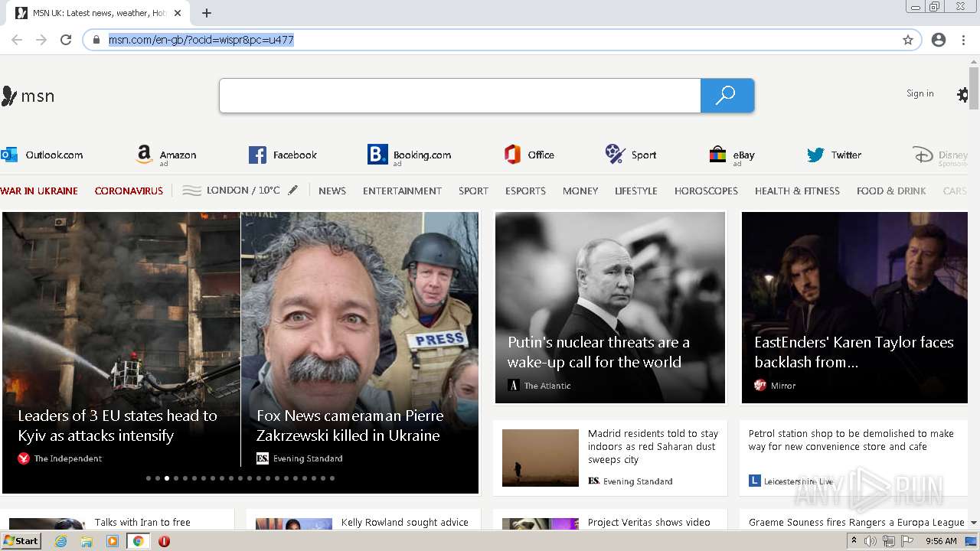The height and width of the screenshot is (551, 980).
Task: Open the ENTERTAINMENT menu item
Action: pyautogui.click(x=402, y=191)
